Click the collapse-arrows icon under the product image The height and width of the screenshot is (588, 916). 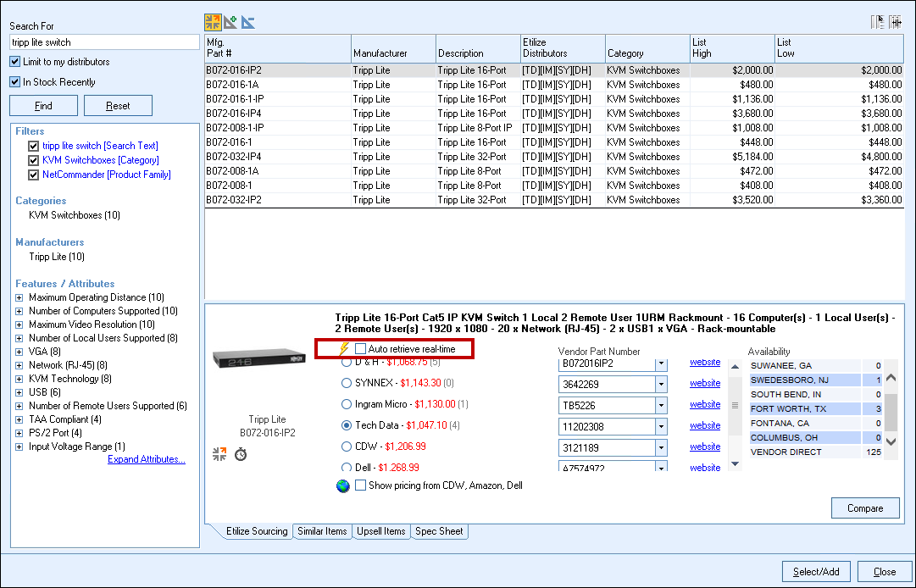(x=219, y=453)
